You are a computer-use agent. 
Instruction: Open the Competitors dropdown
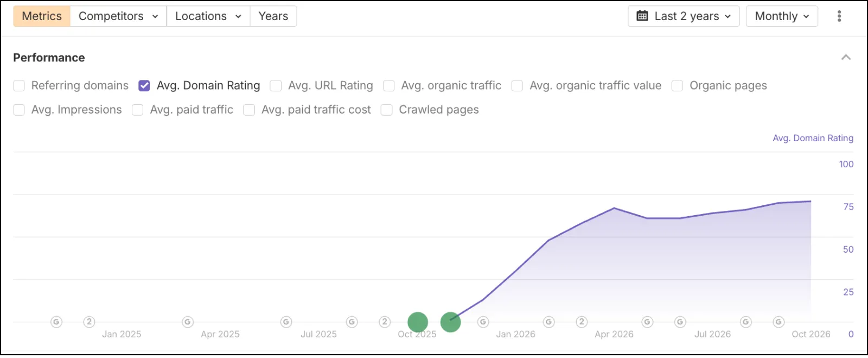click(118, 16)
